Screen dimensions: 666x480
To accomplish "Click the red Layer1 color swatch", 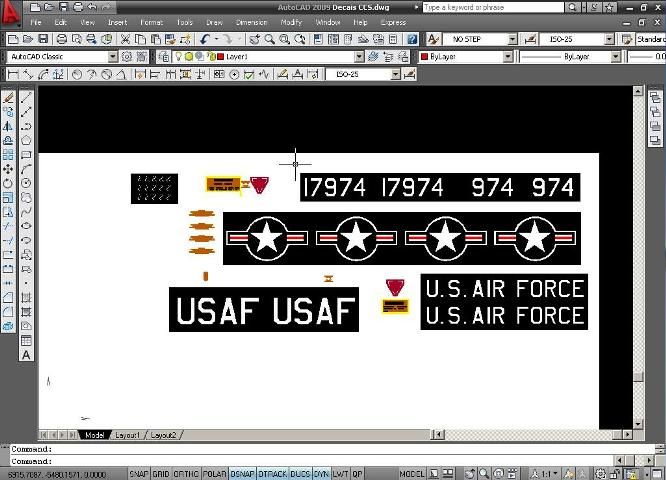I will 220,56.
